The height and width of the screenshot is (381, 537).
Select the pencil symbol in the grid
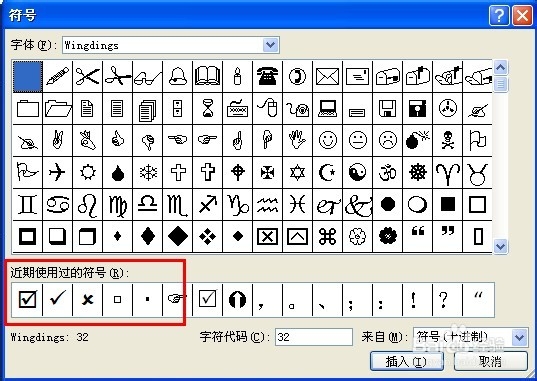click(58, 76)
